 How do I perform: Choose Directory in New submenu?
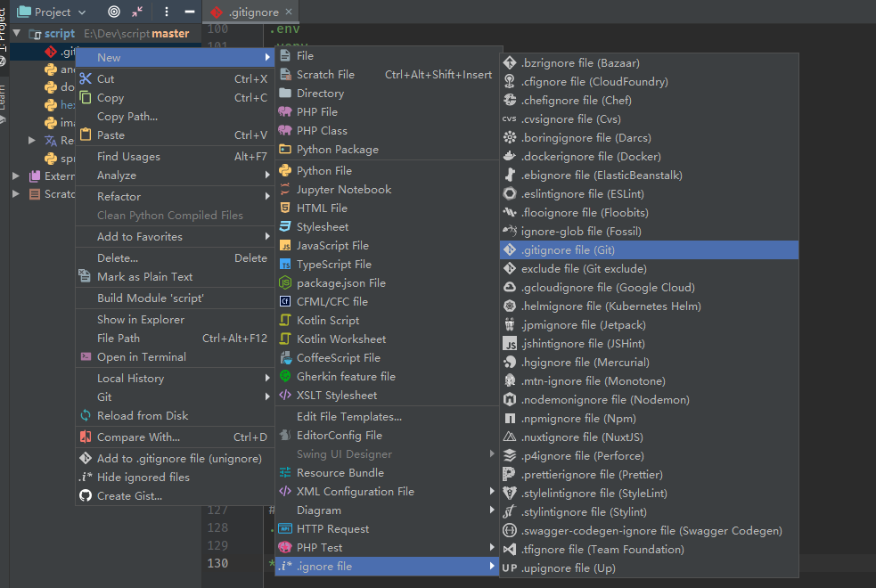tap(387, 94)
